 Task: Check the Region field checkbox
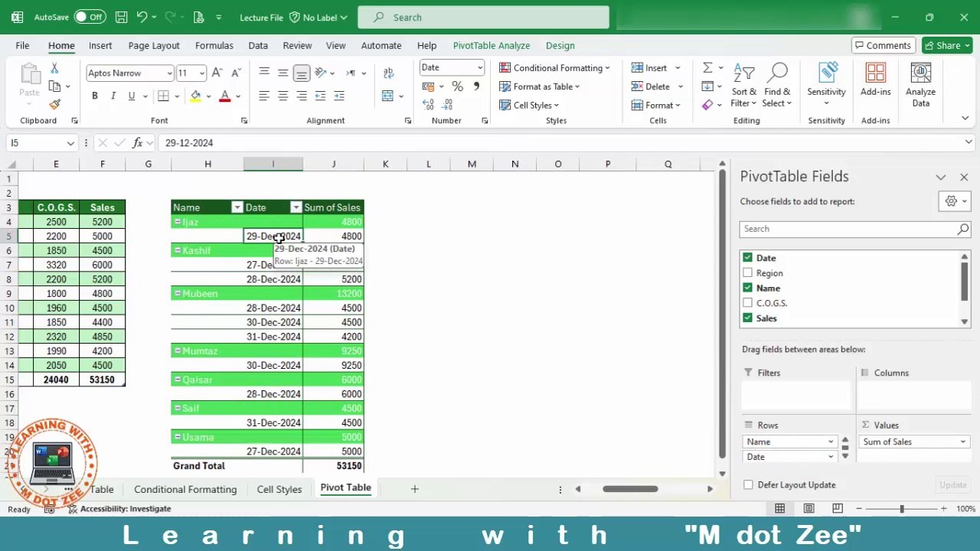747,273
